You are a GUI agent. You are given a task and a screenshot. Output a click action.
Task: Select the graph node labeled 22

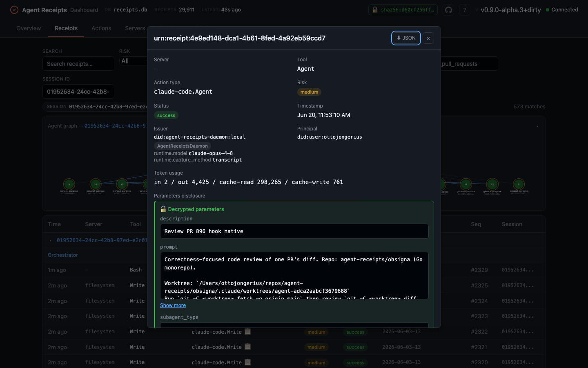492,184
